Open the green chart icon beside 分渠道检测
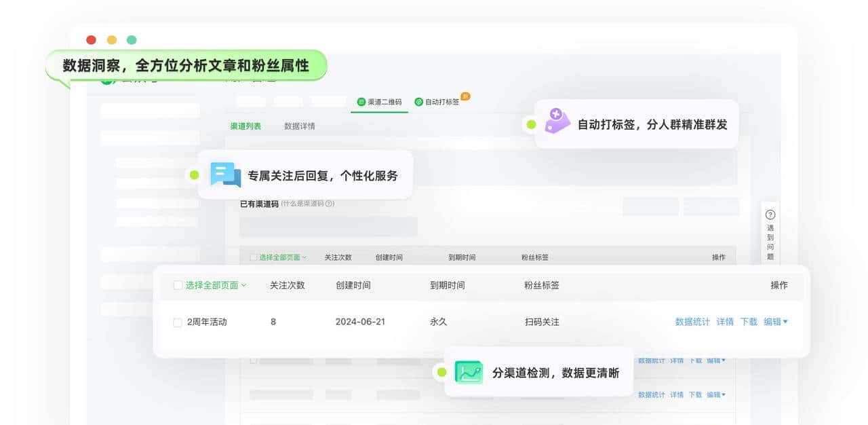Image resolution: width=868 pixels, height=425 pixels. [x=469, y=371]
